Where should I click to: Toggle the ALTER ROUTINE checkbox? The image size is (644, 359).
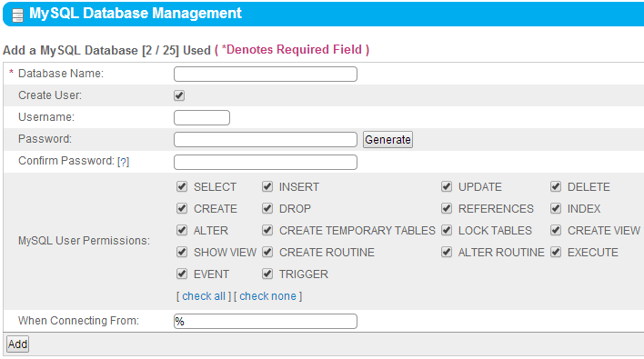tap(447, 252)
